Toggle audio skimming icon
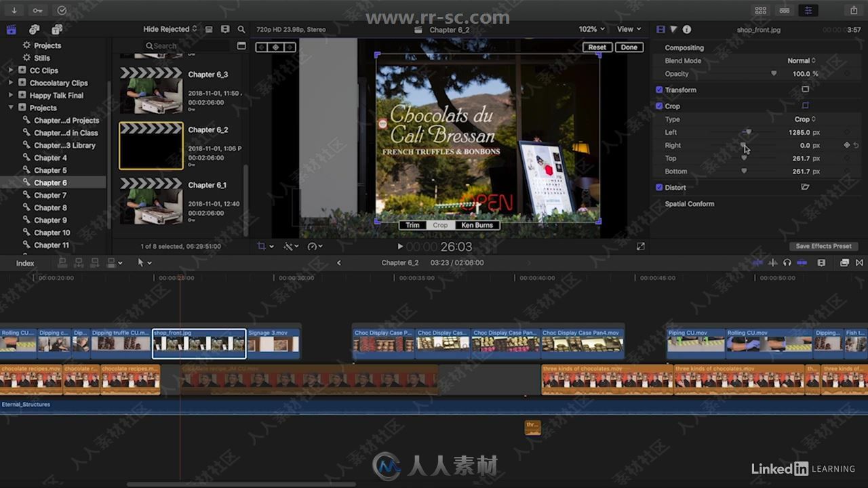 click(772, 262)
